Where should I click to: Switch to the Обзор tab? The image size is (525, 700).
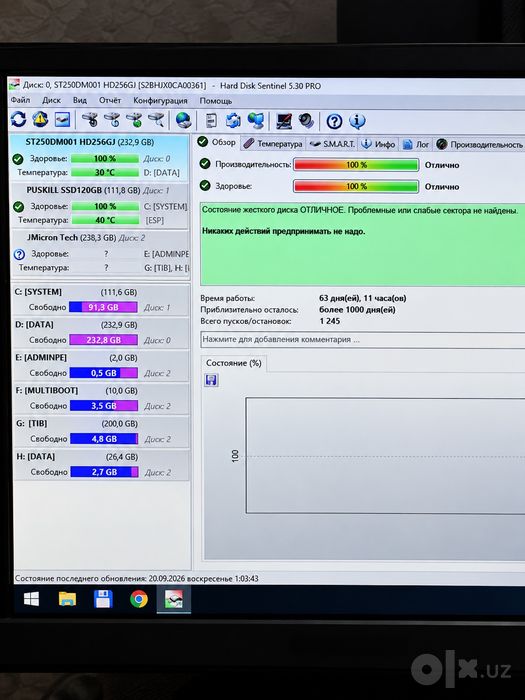click(x=217, y=142)
